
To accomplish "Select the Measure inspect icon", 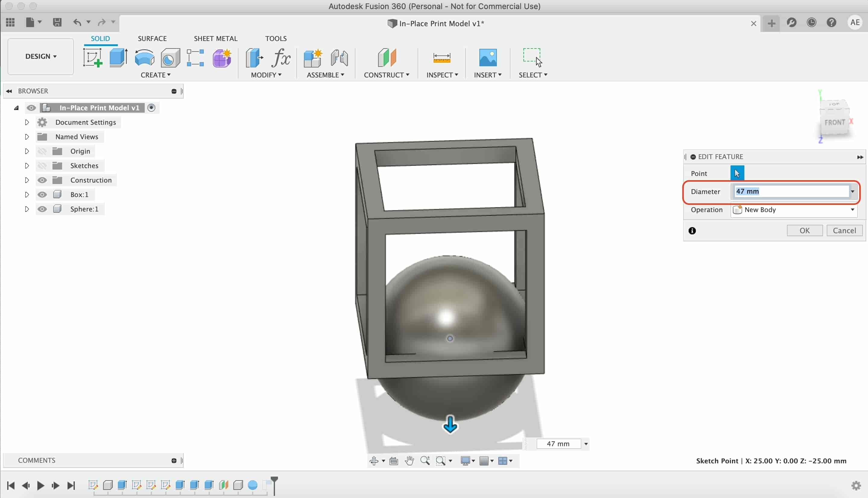I will 441,58.
